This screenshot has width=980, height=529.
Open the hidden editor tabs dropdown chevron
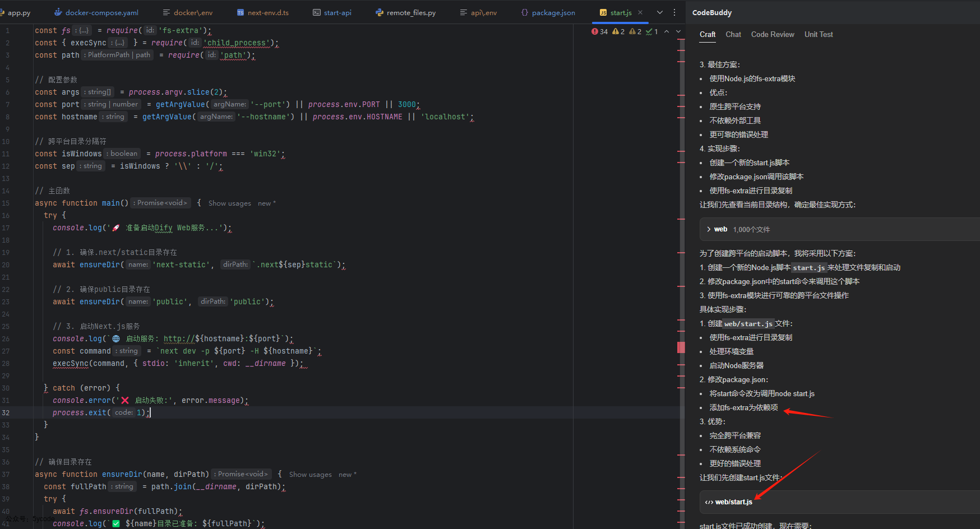point(660,12)
